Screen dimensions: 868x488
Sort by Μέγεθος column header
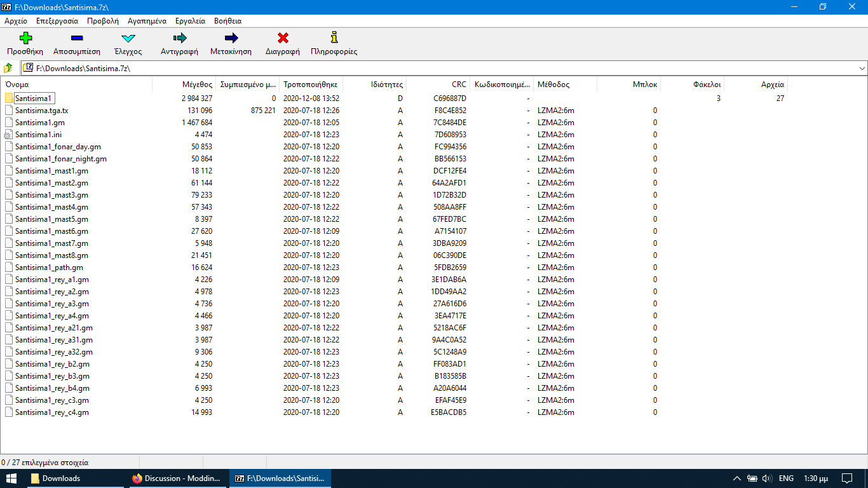pyautogui.click(x=184, y=84)
